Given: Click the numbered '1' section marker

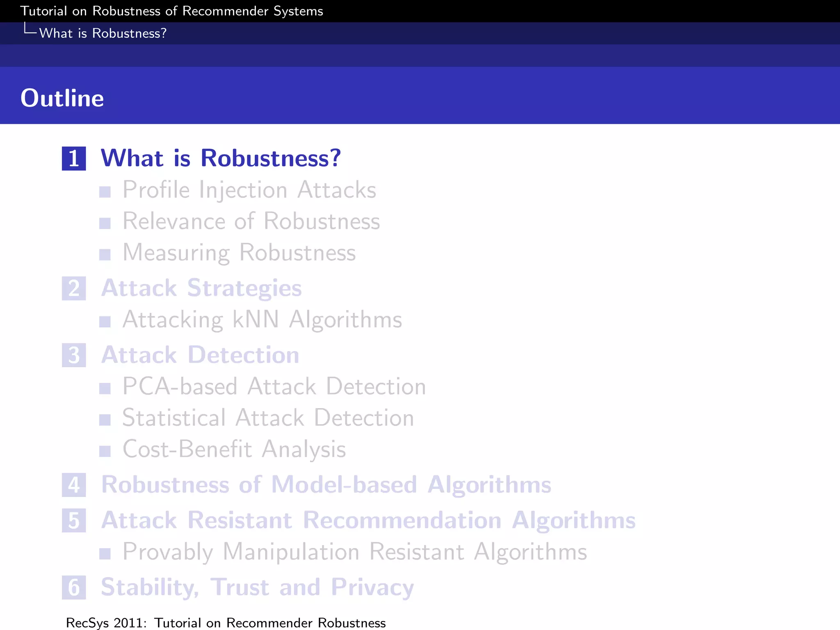Looking at the screenshot, I should coord(74,158).
